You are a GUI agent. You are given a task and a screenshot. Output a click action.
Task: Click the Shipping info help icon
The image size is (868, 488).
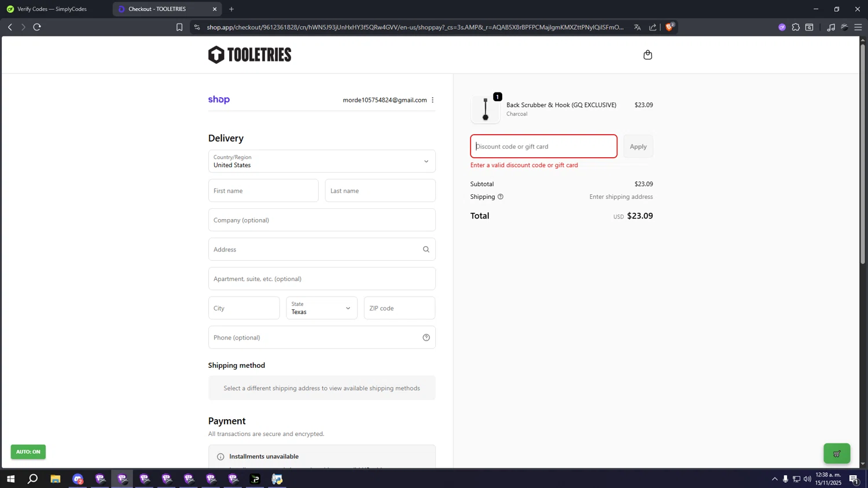(x=501, y=197)
